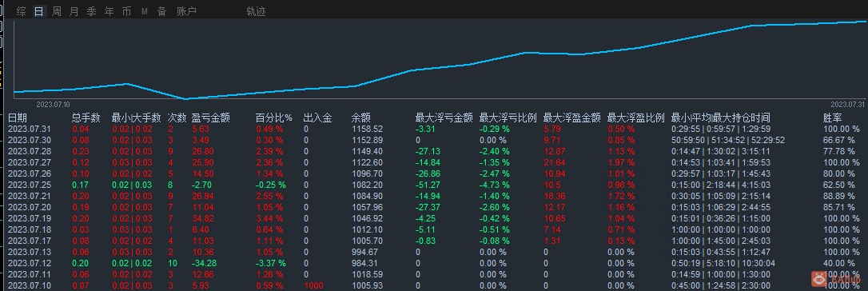Click the 最大浮亏金额 column header
The image size is (868, 291).
coord(444,118)
